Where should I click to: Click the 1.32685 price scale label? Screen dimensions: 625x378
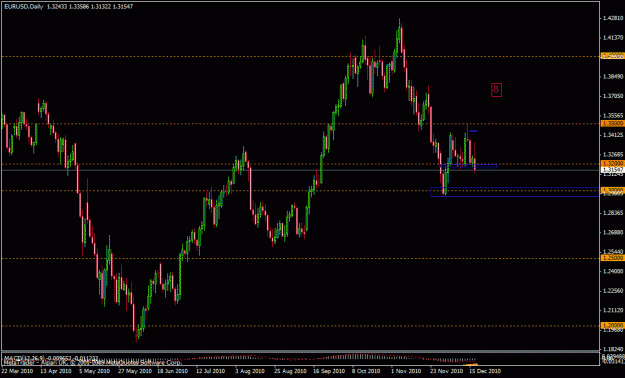613,155
